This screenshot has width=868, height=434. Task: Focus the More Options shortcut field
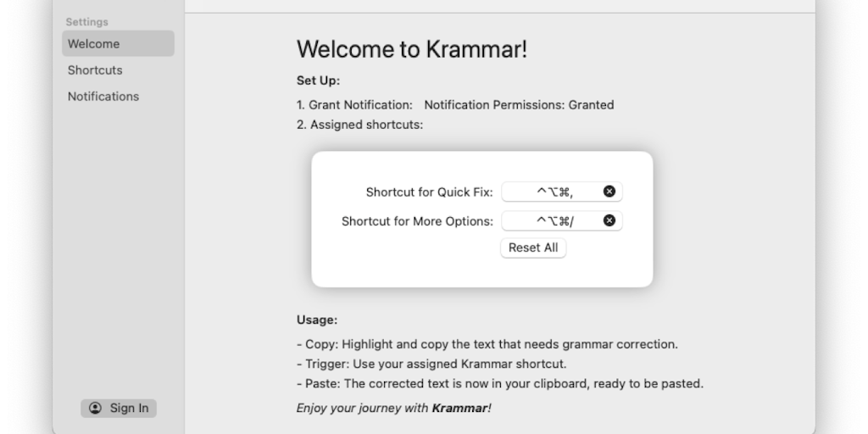[554, 221]
